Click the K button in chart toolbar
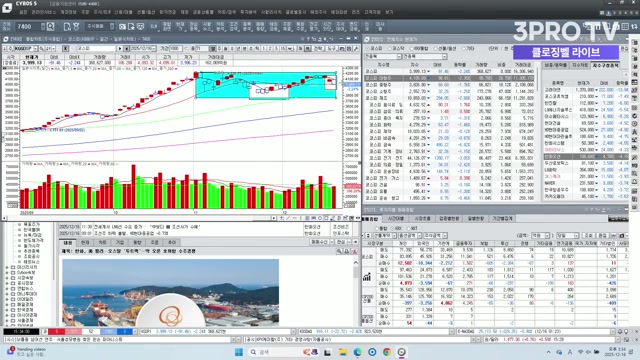640x360 pixels. (x=66, y=49)
